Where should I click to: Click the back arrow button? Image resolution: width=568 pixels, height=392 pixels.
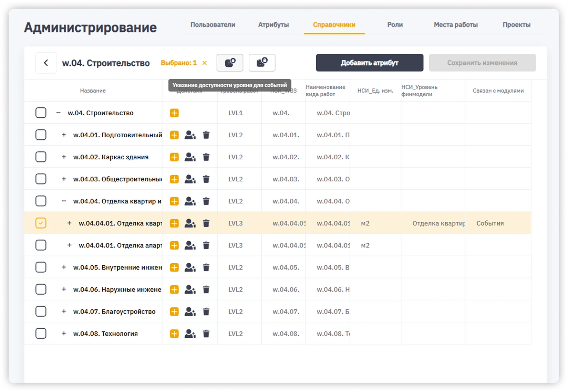coord(46,63)
